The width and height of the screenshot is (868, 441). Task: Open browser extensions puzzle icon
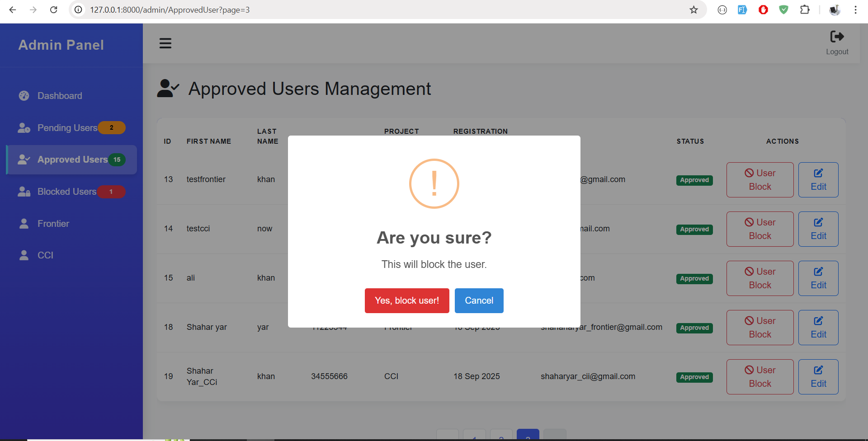coord(805,10)
